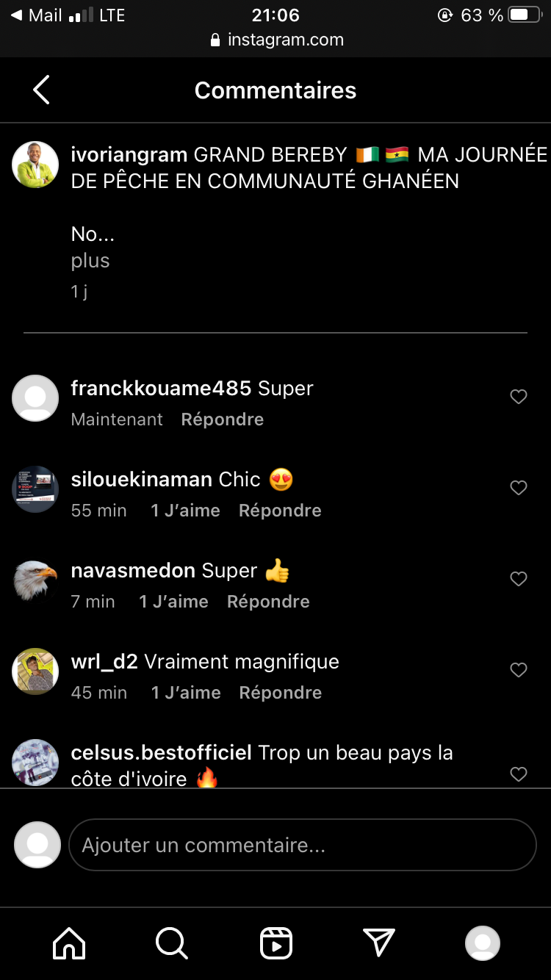Image resolution: width=551 pixels, height=980 pixels.
Task: Expand caption by tapping plus
Action: click(90, 261)
